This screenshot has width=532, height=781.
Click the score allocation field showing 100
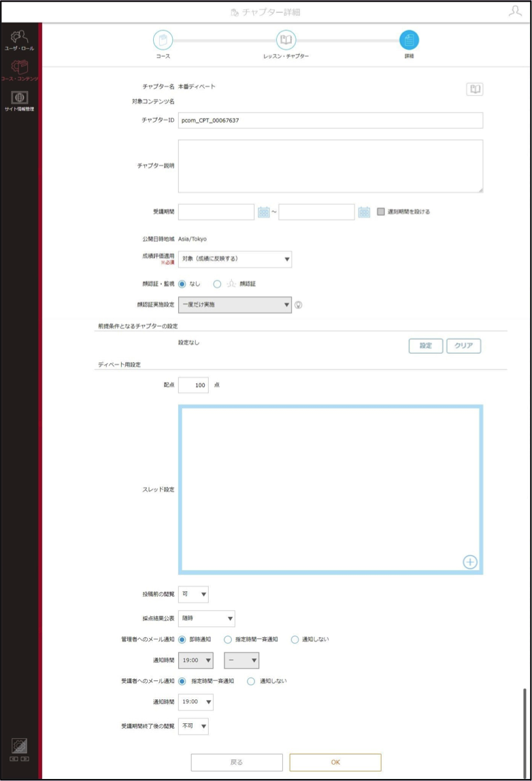(194, 385)
